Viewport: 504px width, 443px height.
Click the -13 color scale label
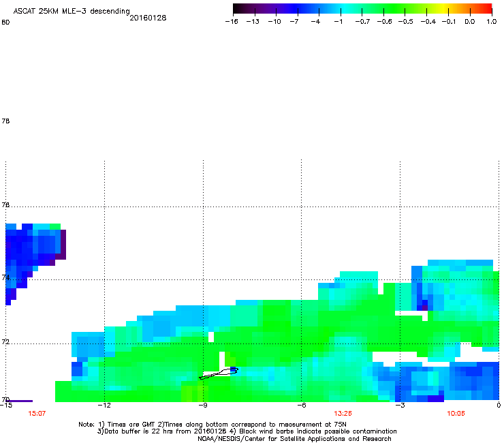point(253,22)
